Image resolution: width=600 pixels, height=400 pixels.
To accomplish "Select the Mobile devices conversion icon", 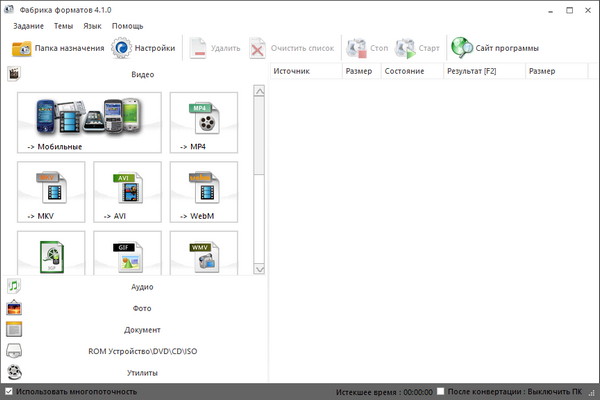I will point(88,122).
